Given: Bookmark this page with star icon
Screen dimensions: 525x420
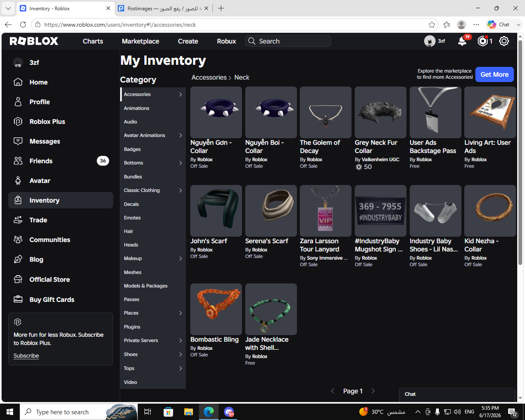Looking at the screenshot, I should tap(432, 25).
